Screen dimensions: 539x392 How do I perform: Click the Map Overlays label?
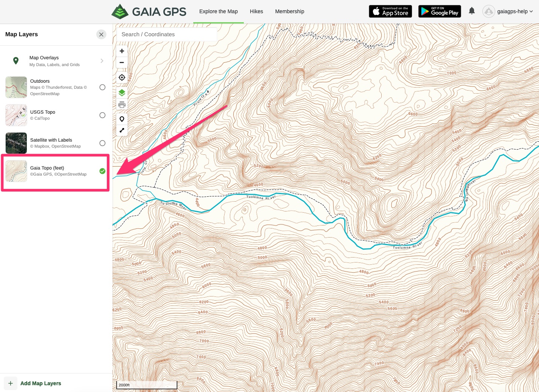coord(44,58)
